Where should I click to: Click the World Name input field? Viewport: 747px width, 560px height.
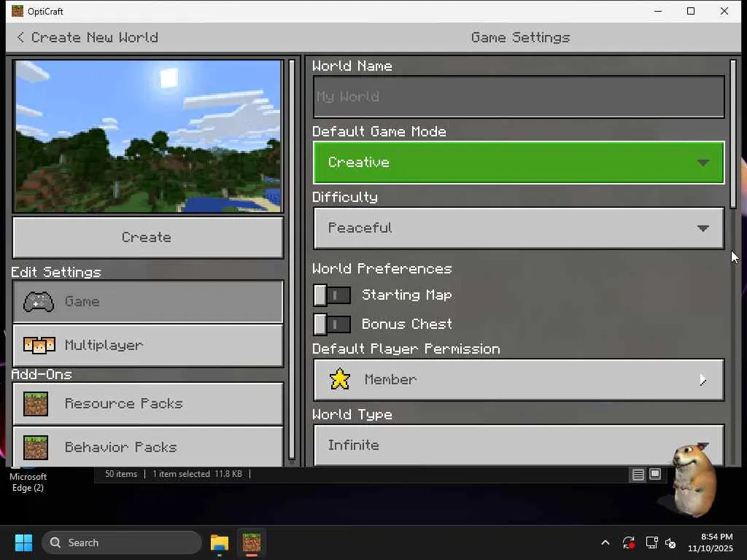(x=519, y=97)
